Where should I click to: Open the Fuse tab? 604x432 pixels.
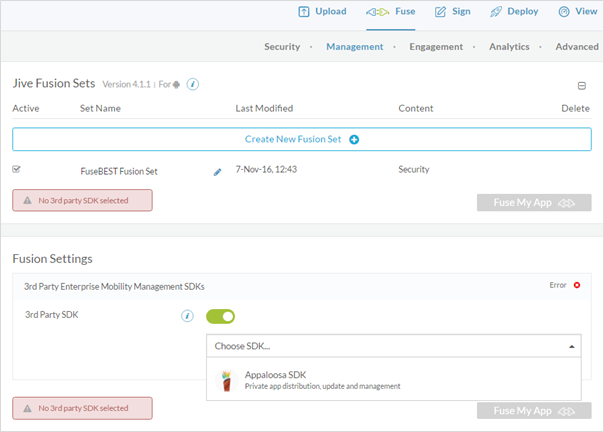point(391,12)
